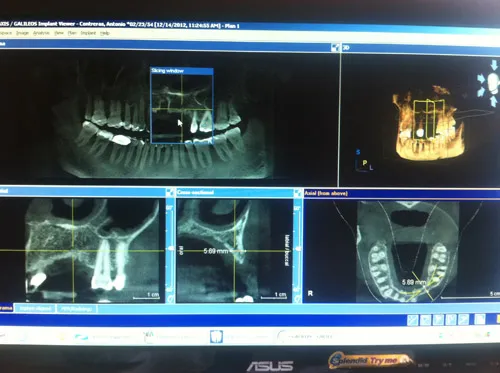Image resolution: width=500 pixels, height=373 pixels.
Task: Open the Plan menu
Action: coord(72,33)
